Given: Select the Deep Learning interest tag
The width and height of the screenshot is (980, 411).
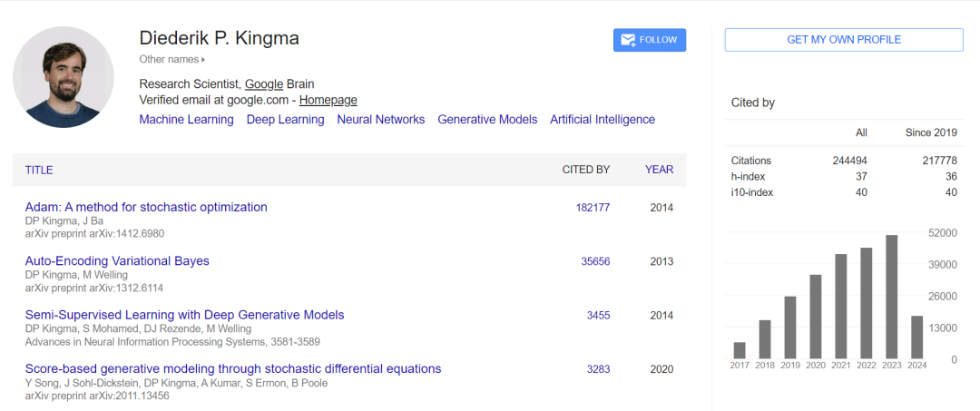Looking at the screenshot, I should (x=285, y=120).
